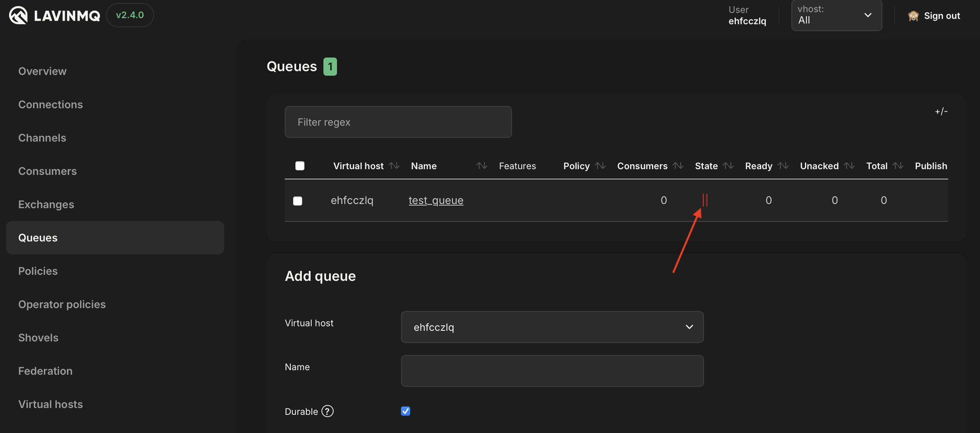Tick the select-all checkbox in table header
Image resolution: width=980 pixels, height=433 pixels.
point(300,166)
